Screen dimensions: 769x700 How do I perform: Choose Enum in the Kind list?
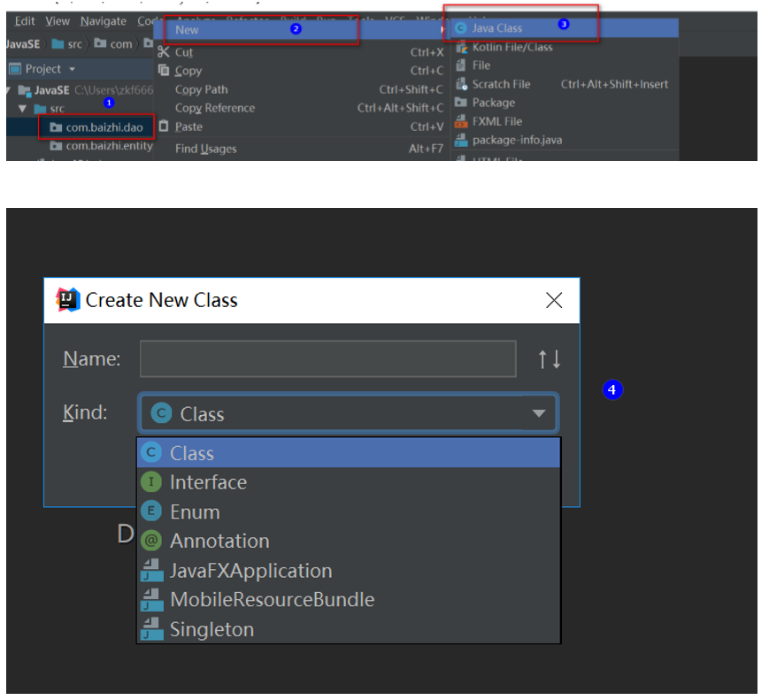click(349, 512)
